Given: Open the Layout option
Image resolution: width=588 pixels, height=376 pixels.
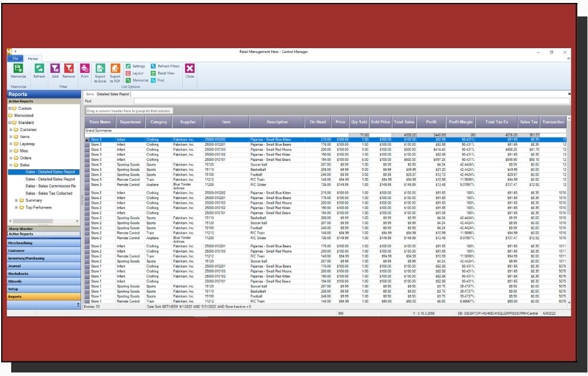Looking at the screenshot, I should point(135,73).
